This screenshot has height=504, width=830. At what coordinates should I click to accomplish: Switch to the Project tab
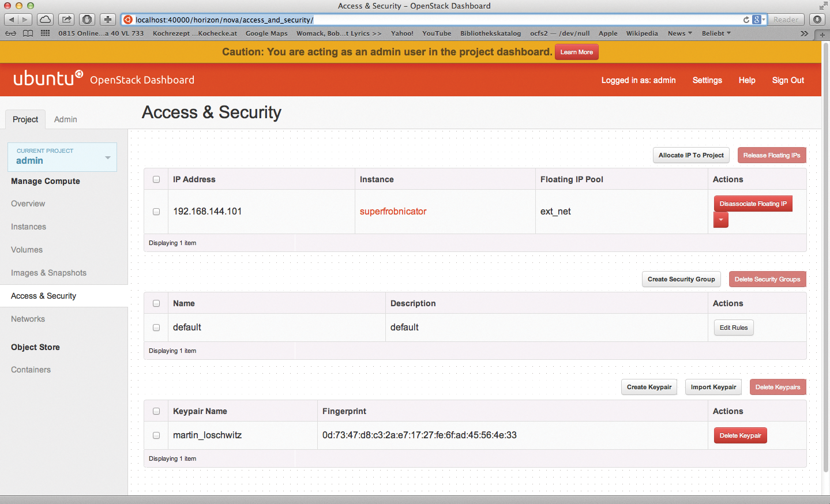[25, 119]
